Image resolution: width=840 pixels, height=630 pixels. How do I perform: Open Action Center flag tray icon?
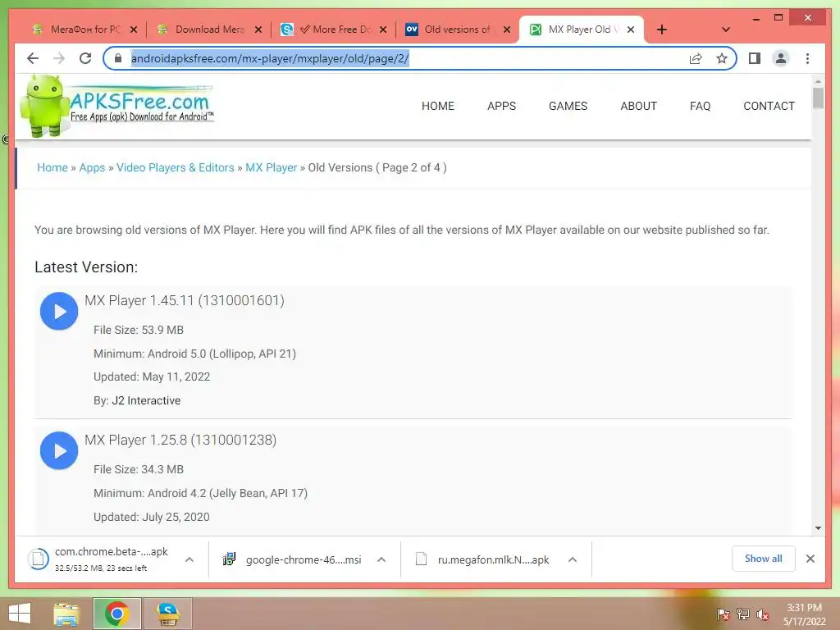723,614
